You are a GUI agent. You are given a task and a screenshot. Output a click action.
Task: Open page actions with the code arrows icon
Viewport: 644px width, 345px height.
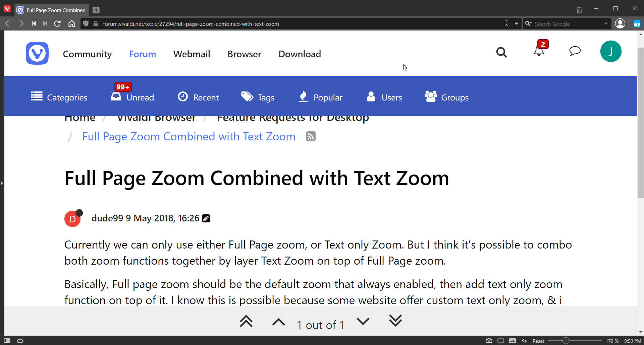pyautogui.click(x=525, y=340)
